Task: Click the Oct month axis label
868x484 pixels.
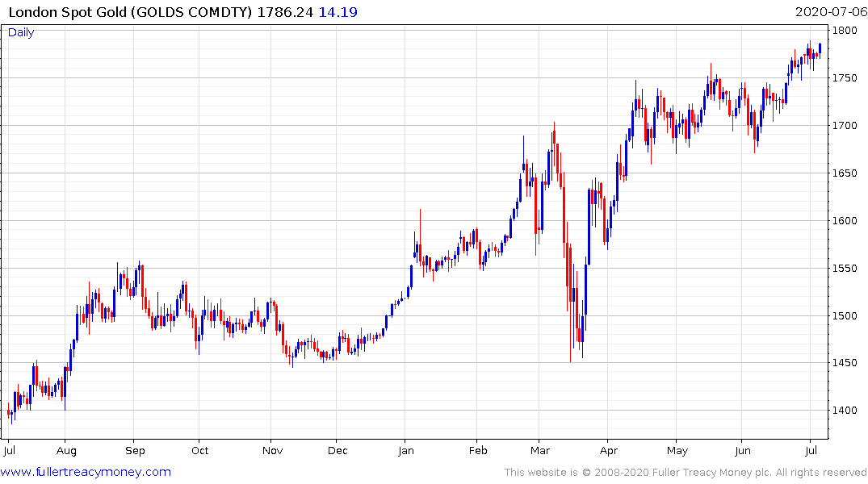Action: [x=199, y=451]
